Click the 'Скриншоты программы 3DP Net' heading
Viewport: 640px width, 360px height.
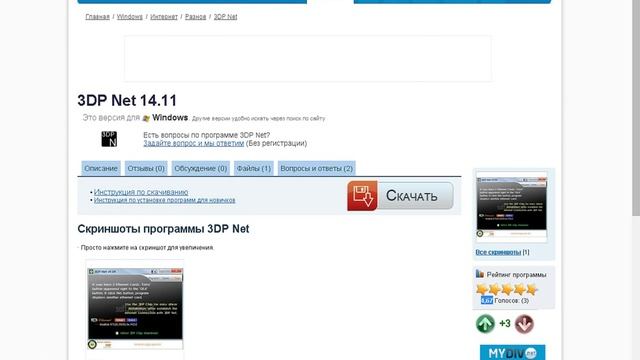click(x=163, y=229)
